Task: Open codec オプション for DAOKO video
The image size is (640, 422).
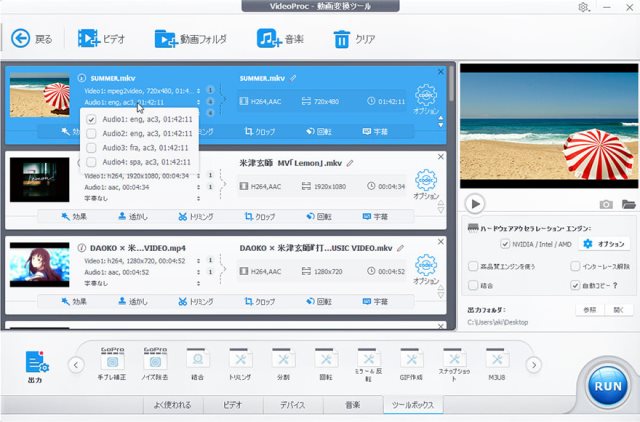Action: (x=426, y=269)
